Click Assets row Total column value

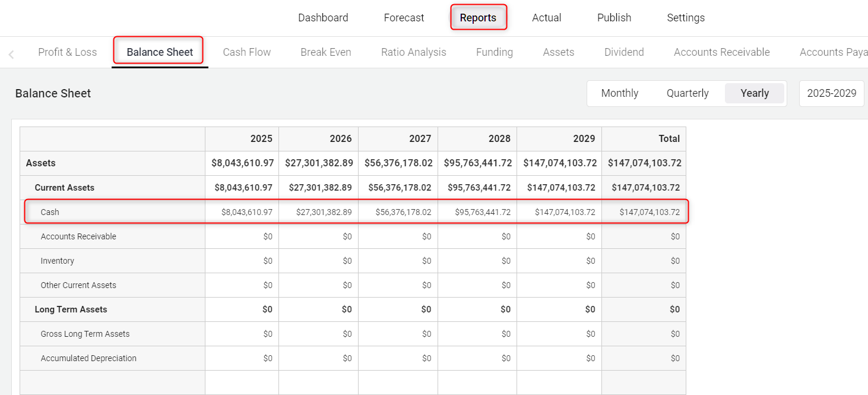click(645, 163)
